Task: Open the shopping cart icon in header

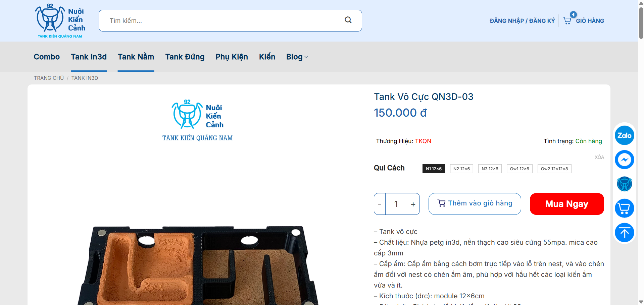Action: [567, 20]
